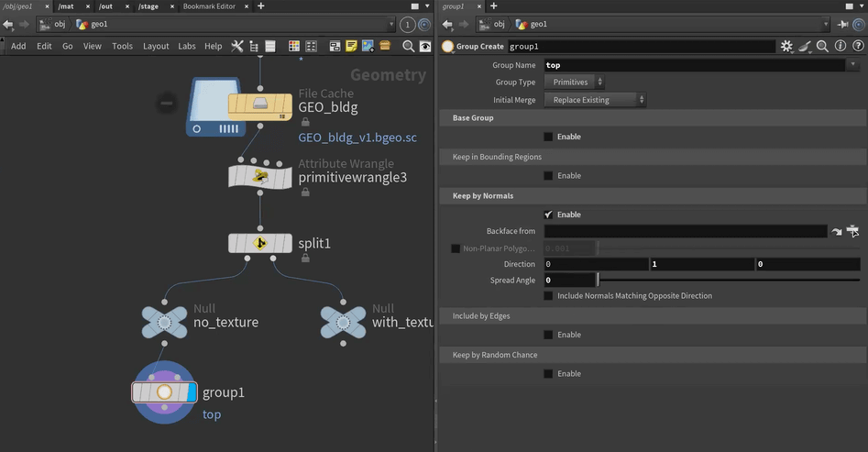Click the node info (i) icon
Screen dimensions: 868x452
tap(840, 46)
